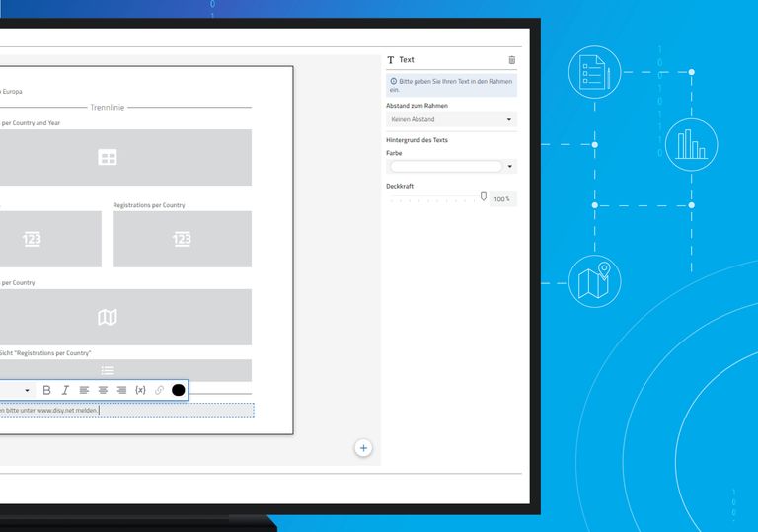Center align text in the text toolbar
Screen dimensions: 758x532
[103, 390]
